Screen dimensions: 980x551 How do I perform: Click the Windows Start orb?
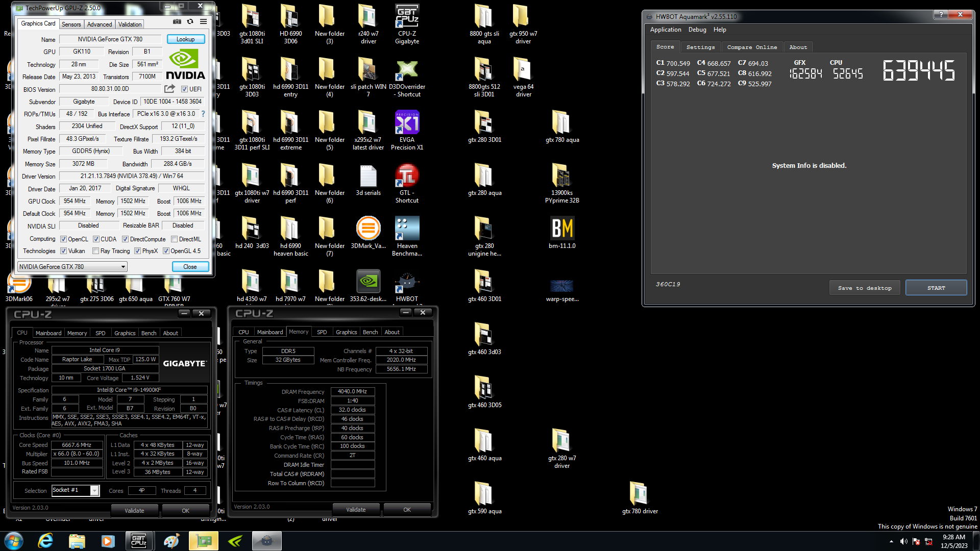(14, 541)
